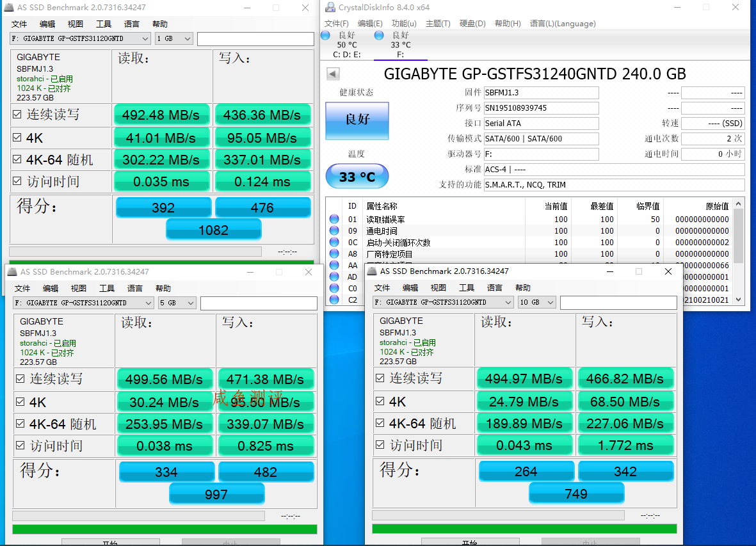Viewport: 756px width, 546px height.
Task: Uncheck 连续读写 in the 10 GB AS SSD window
Action: pyautogui.click(x=380, y=378)
